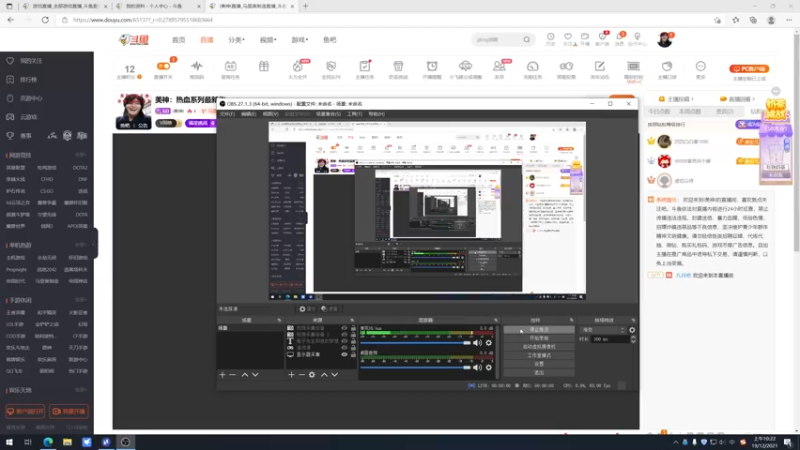
Task: Open the two-people friends icon marked new
Action: click(x=498, y=66)
